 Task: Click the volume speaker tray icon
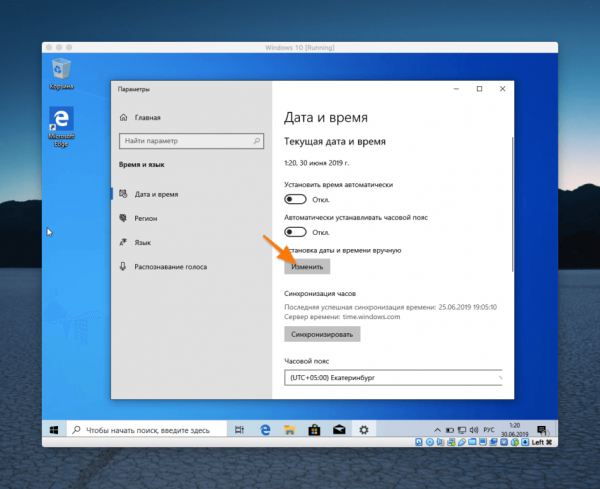click(474, 430)
